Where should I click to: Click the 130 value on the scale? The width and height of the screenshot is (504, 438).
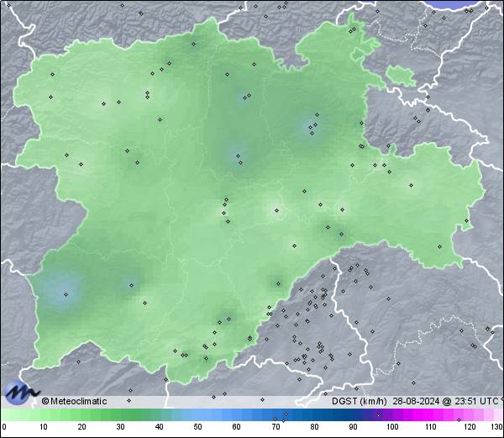point(497,427)
